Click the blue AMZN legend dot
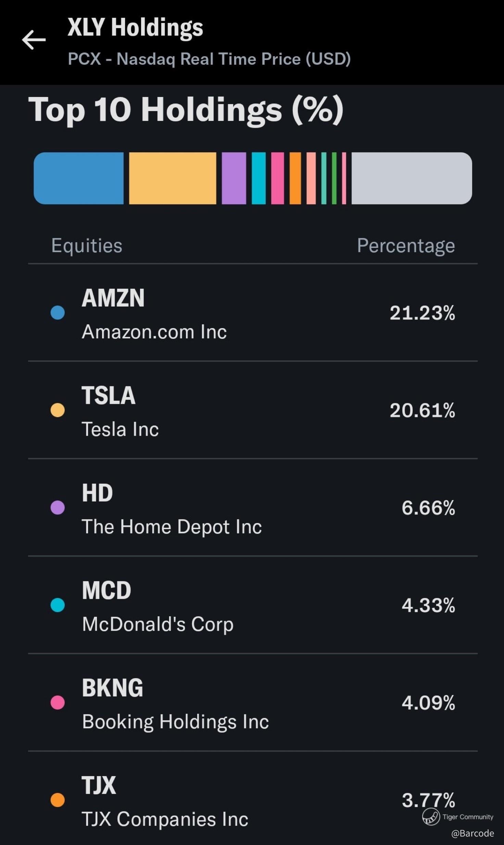This screenshot has height=845, width=504. click(58, 313)
